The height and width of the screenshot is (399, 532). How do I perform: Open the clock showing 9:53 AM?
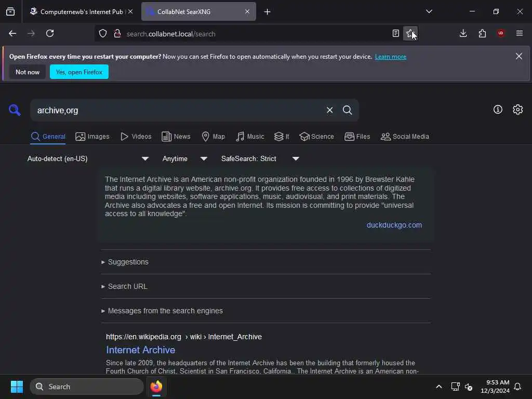pos(495,387)
